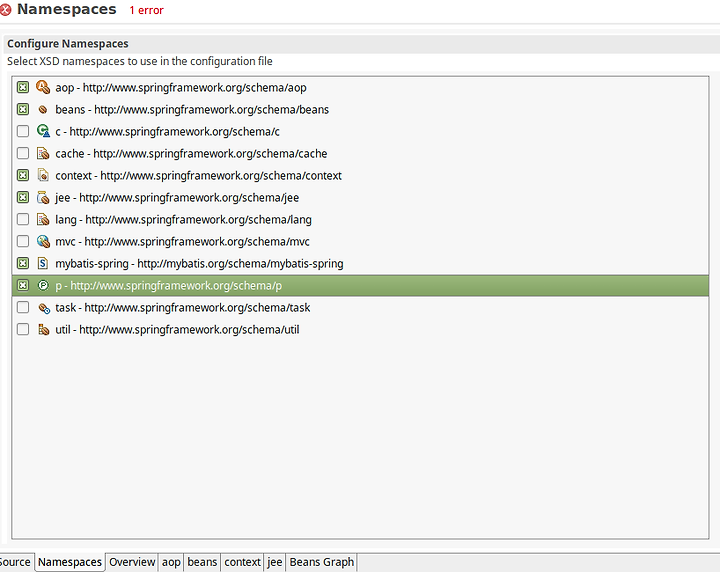Click the mybatis-spring namespace icon
The width and height of the screenshot is (720, 572).
[43, 264]
